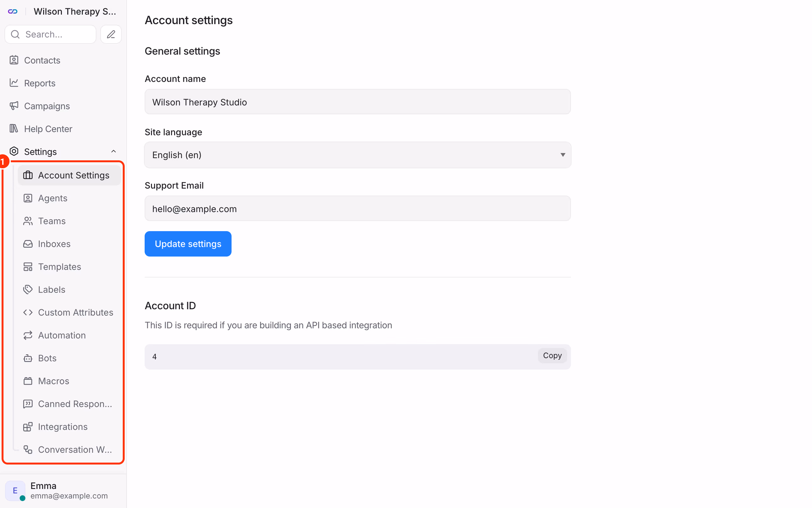Click the Update settings button
This screenshot has width=812, height=508.
pyautogui.click(x=188, y=244)
